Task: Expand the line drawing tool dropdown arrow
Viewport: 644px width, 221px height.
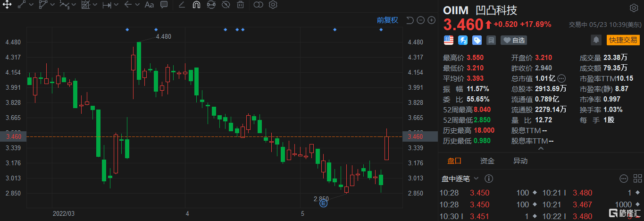Action: [x=31, y=5]
